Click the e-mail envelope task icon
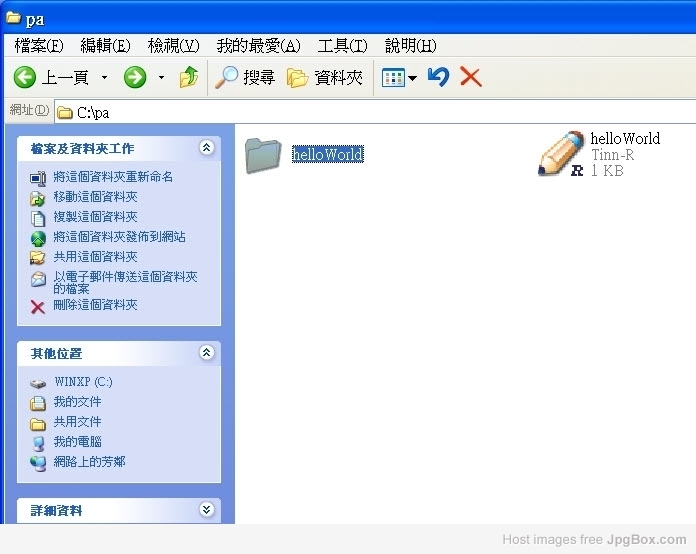 (38, 280)
